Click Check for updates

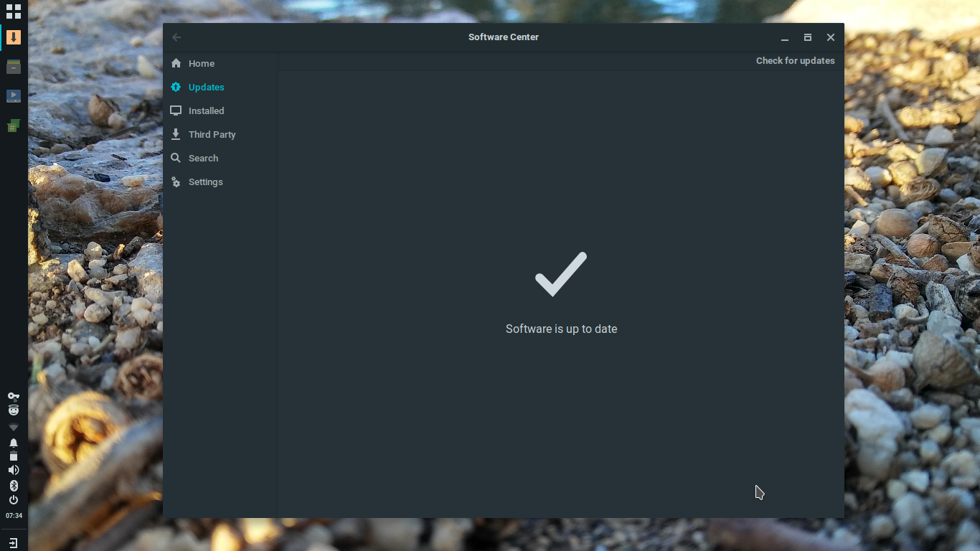pyautogui.click(x=795, y=60)
